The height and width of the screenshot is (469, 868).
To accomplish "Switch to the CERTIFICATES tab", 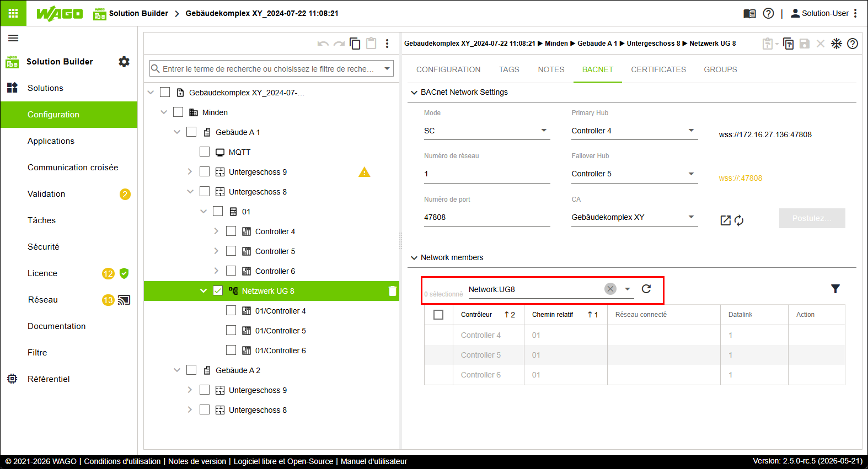I will 658,69.
